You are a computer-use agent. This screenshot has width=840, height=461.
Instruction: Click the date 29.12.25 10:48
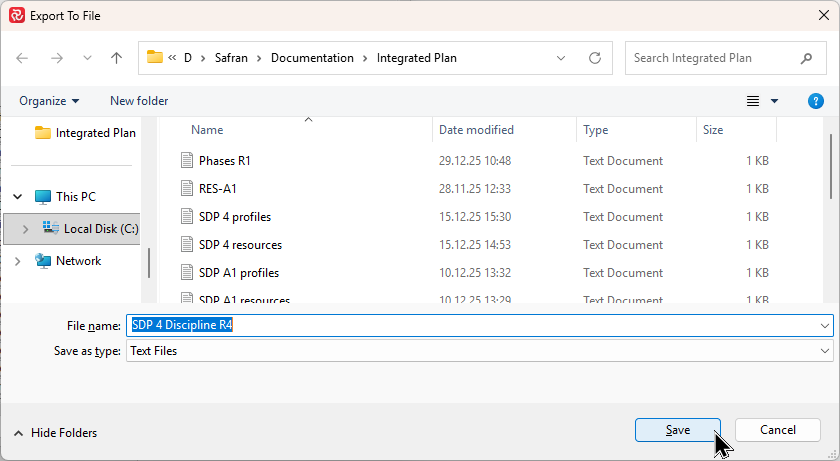point(475,161)
